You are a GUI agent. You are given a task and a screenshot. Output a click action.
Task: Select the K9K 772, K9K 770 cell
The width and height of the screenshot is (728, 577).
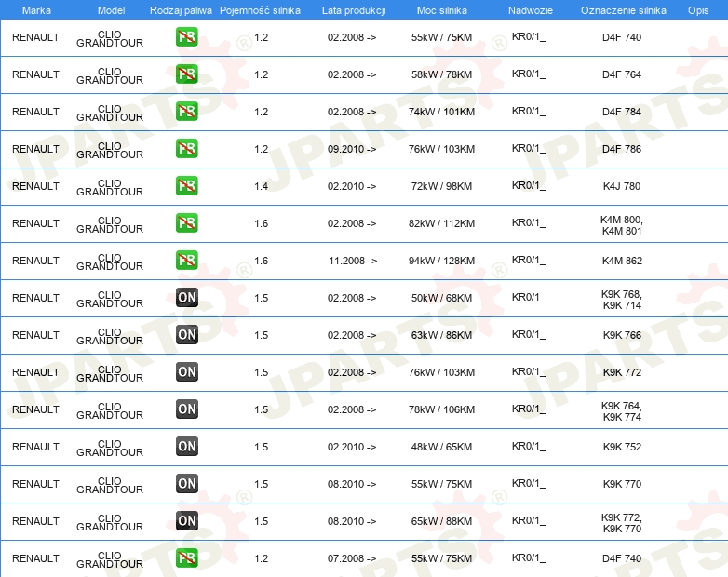click(622, 523)
